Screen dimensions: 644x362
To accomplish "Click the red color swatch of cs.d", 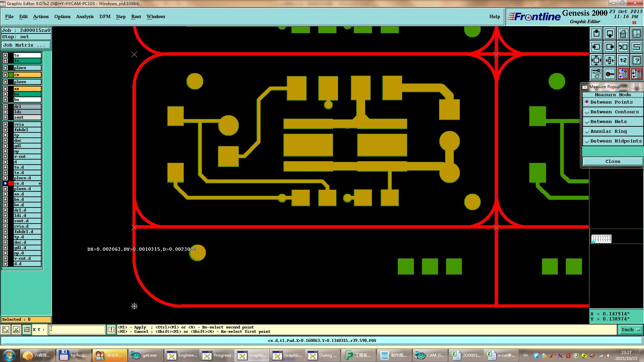I will [11, 183].
